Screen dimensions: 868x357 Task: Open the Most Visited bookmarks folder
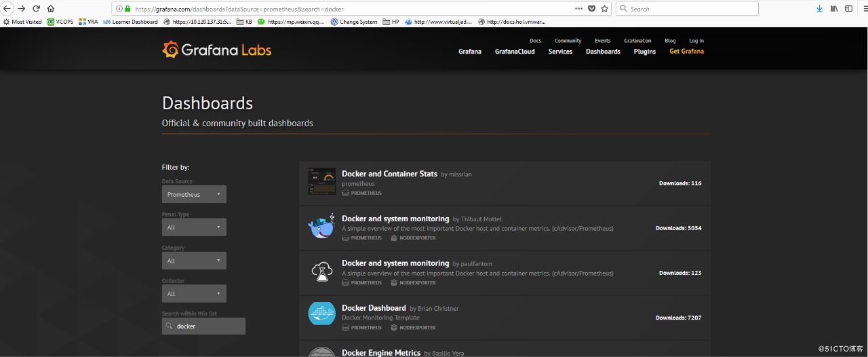coord(22,22)
